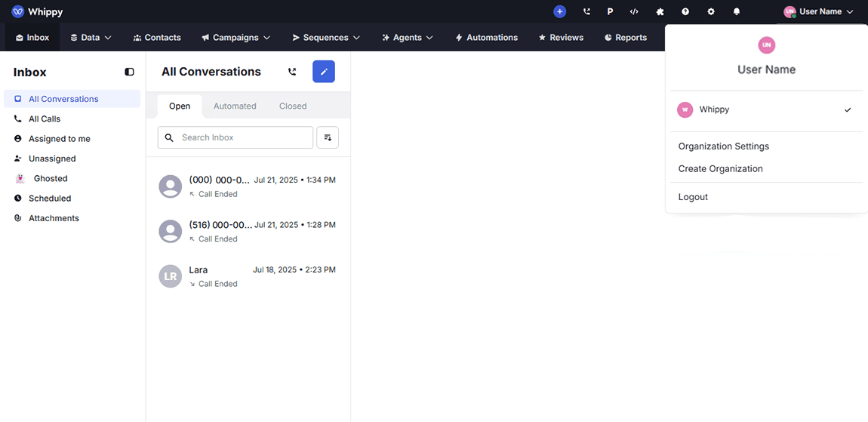This screenshot has height=422, width=868.
Task: Click into the Search Inbox field
Action: click(x=235, y=137)
